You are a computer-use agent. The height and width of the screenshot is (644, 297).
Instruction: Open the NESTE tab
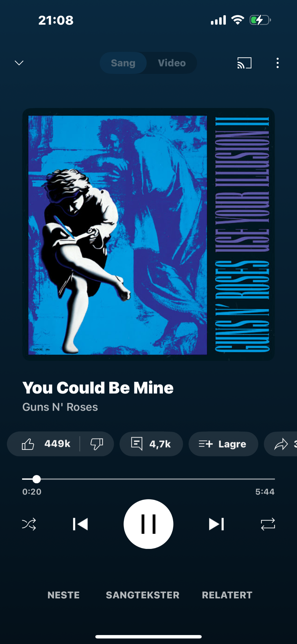click(64, 595)
